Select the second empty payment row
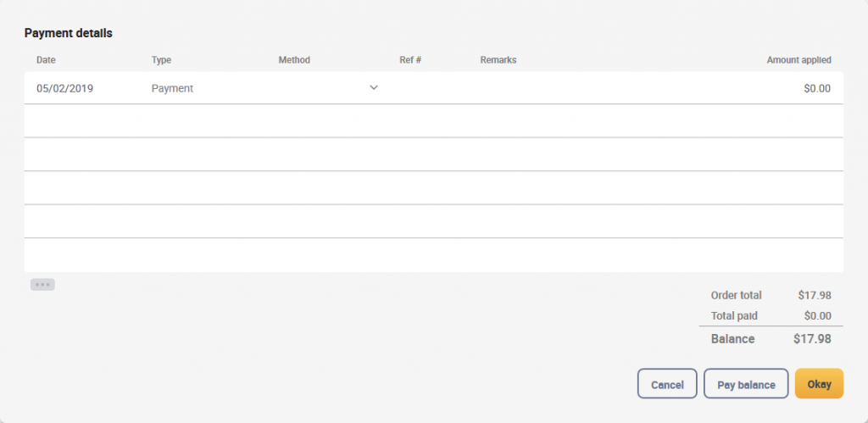 pos(433,154)
